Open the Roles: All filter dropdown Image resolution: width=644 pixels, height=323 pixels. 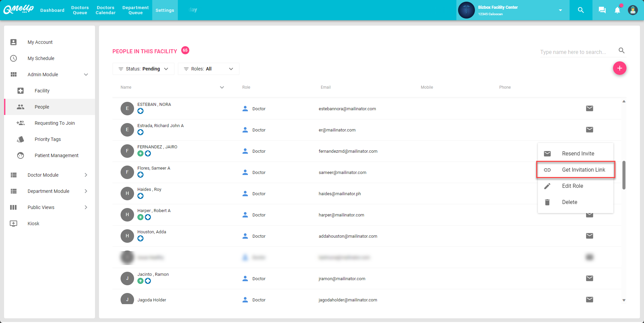pos(208,69)
